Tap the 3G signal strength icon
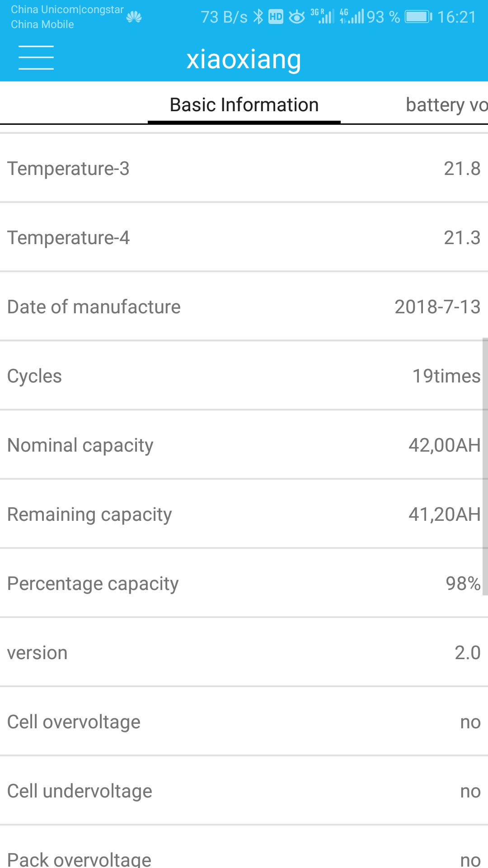488x868 pixels. [x=323, y=16]
